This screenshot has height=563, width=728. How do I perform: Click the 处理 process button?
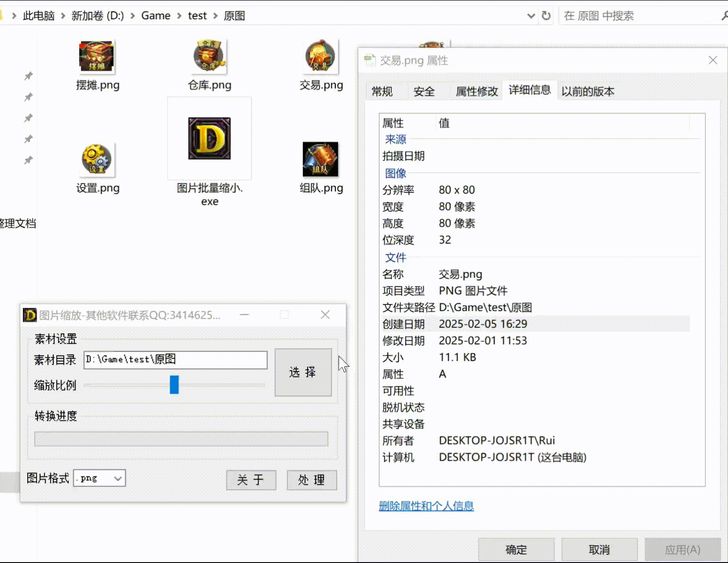312,480
